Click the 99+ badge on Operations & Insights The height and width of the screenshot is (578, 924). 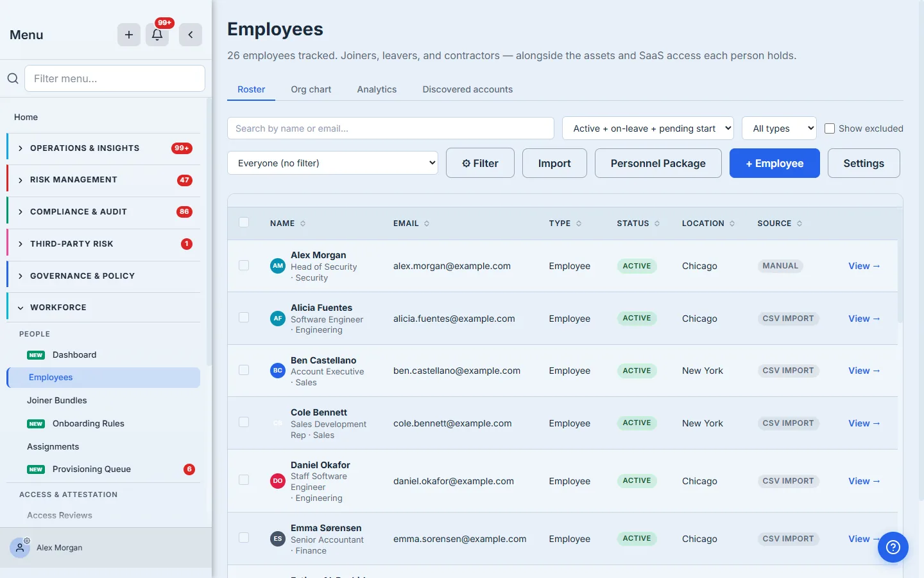pyautogui.click(x=182, y=148)
